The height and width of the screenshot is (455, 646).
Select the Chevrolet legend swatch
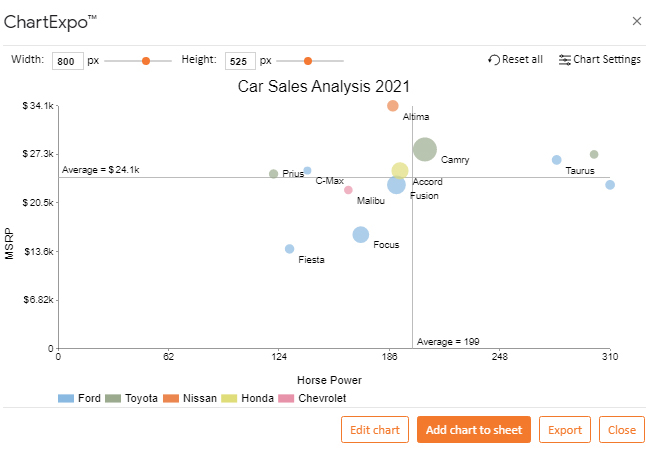[x=286, y=398]
